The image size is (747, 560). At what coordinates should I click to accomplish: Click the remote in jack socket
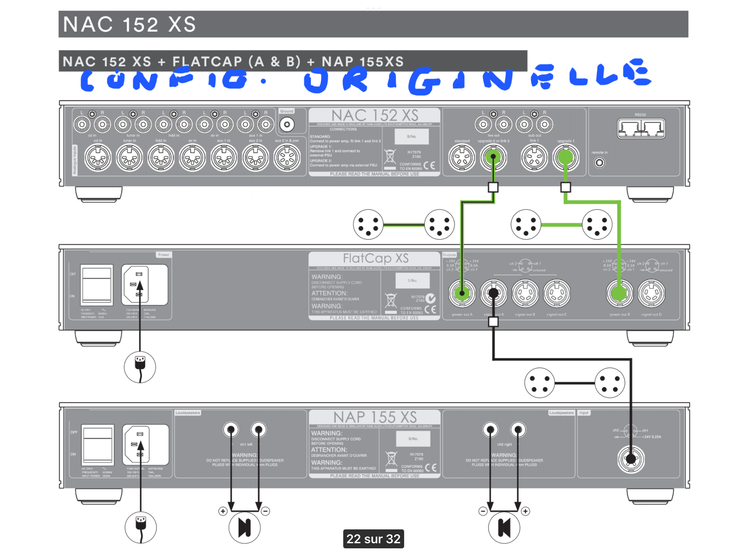click(599, 163)
